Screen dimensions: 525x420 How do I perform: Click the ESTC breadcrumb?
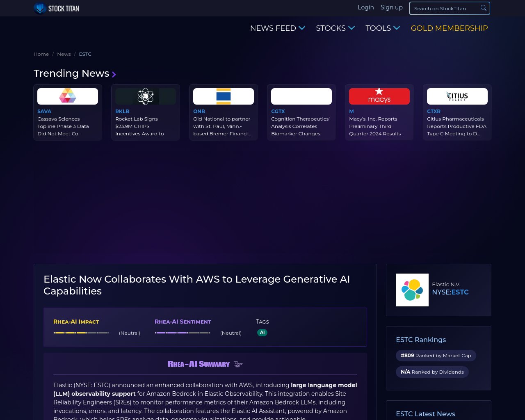(x=85, y=54)
